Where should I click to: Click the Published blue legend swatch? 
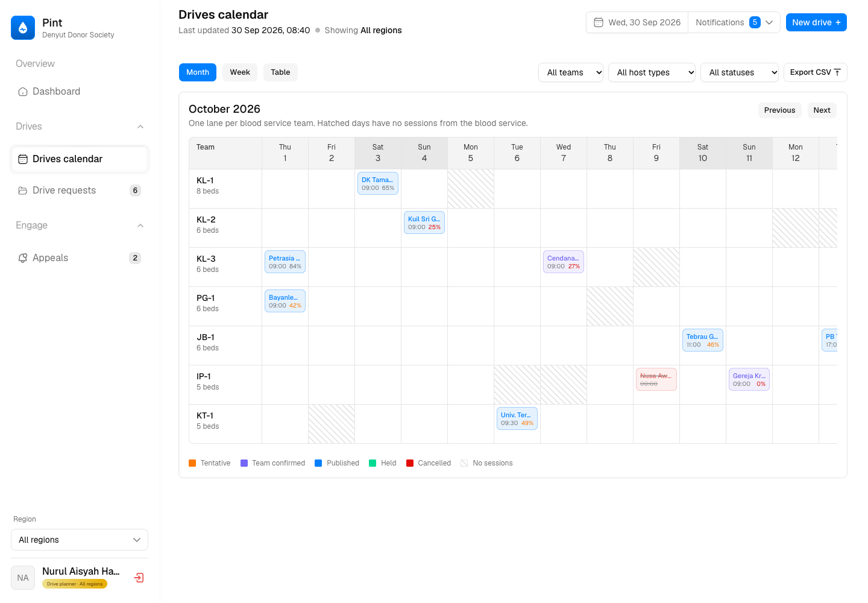coord(318,463)
